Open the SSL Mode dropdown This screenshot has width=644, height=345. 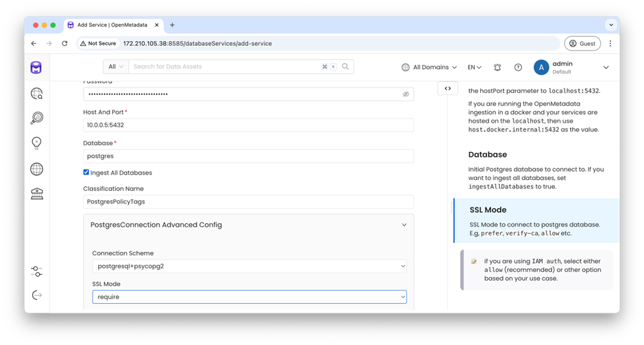coord(249,297)
